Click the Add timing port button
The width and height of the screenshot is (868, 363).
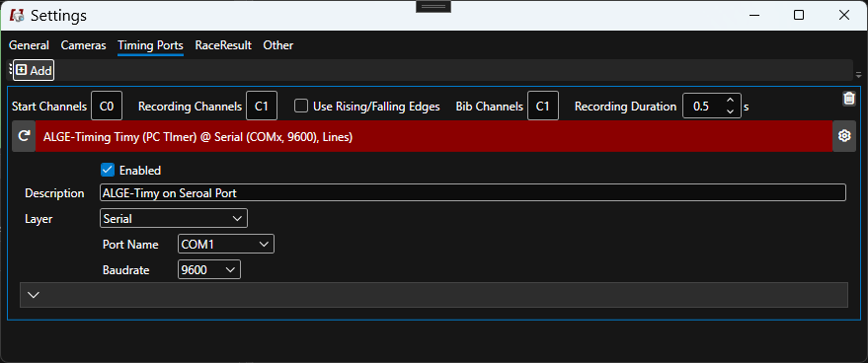pyautogui.click(x=34, y=70)
